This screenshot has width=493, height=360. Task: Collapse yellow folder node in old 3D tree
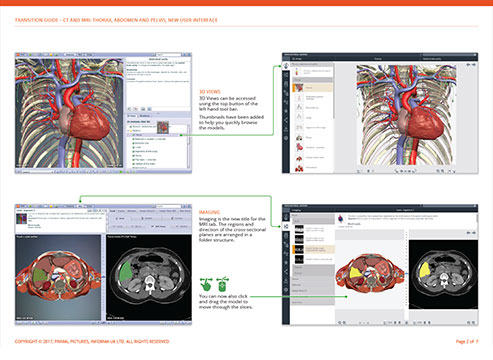129,131
